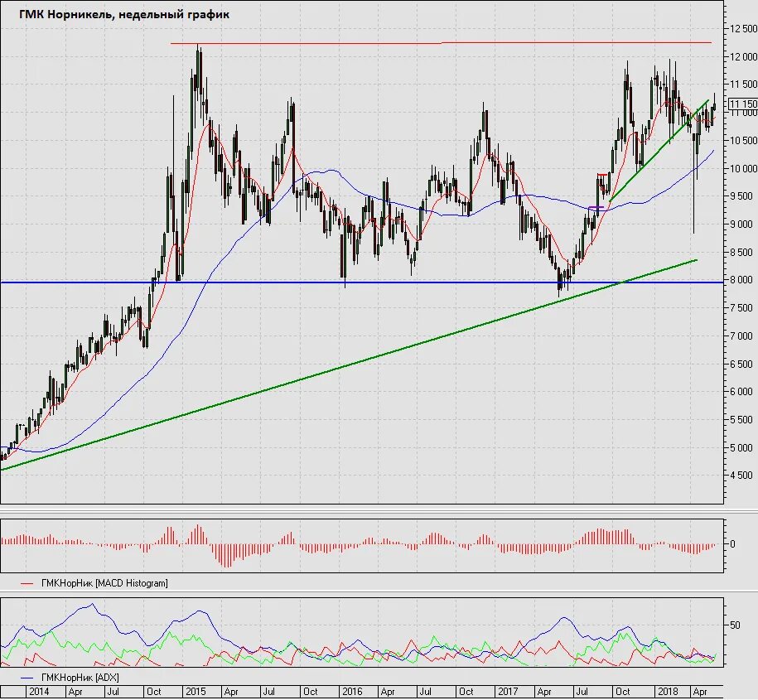Click the 10 000 price axis label
The width and height of the screenshot is (758, 700).
743,168
